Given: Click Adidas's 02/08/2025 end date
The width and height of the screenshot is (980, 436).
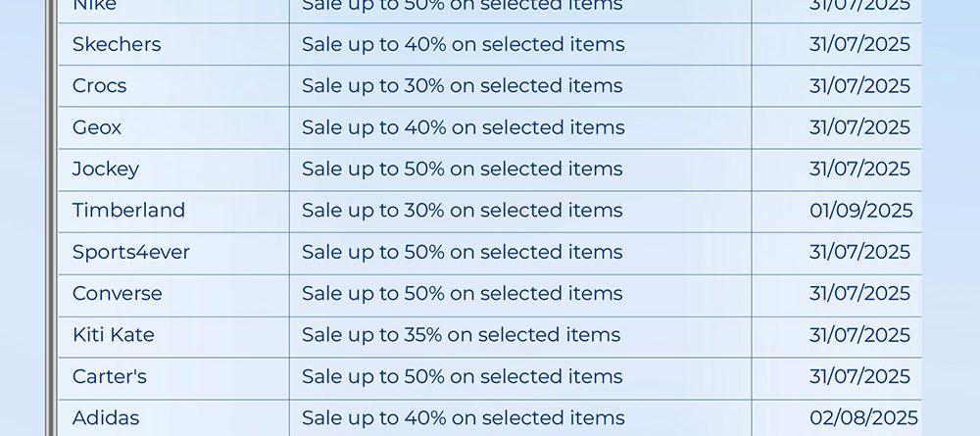Looking at the screenshot, I should [863, 418].
